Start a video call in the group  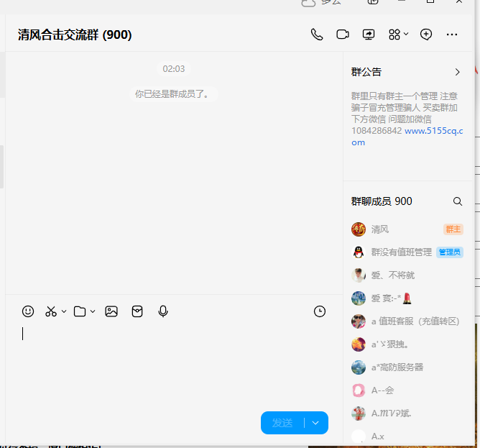pyautogui.click(x=343, y=35)
